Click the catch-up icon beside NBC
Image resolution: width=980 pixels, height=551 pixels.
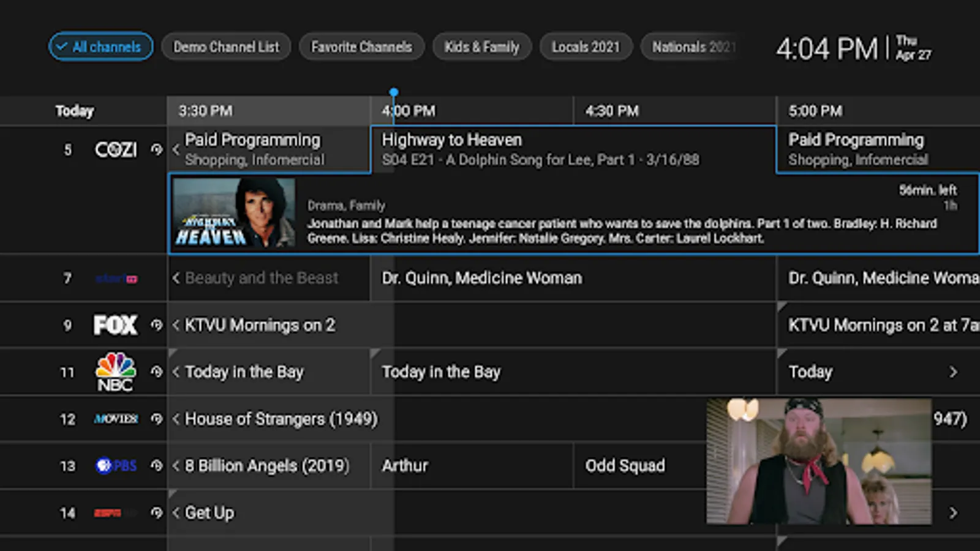tap(157, 372)
